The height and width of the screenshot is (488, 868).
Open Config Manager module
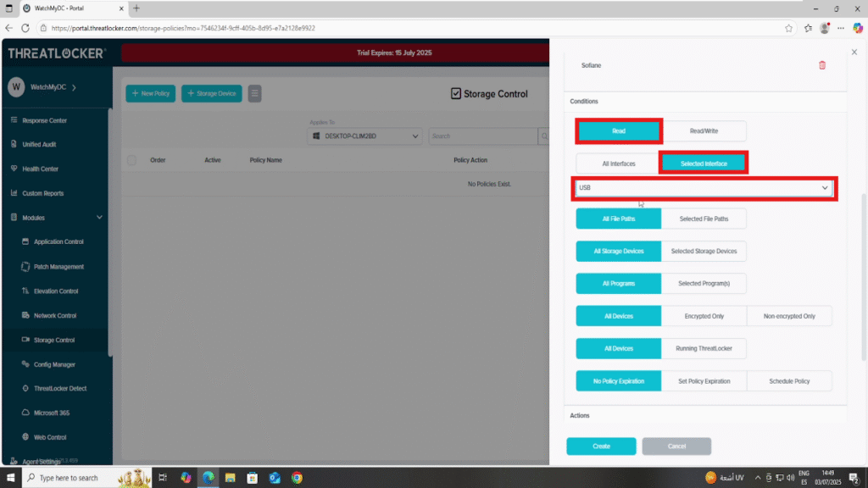pyautogui.click(x=54, y=364)
